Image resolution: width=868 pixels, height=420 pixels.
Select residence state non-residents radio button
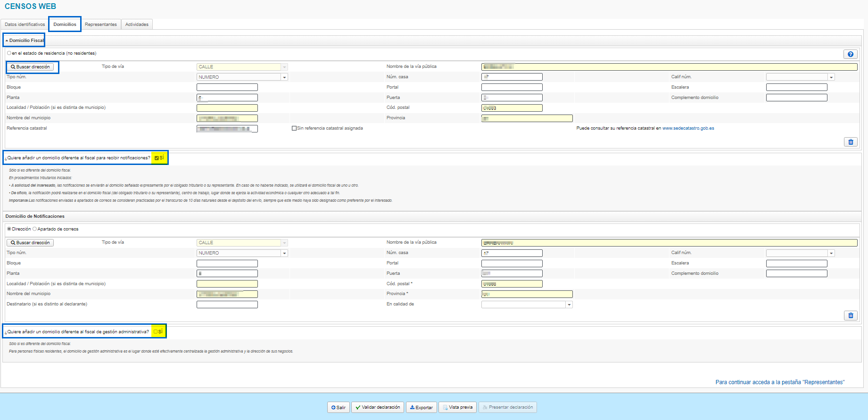[9, 53]
